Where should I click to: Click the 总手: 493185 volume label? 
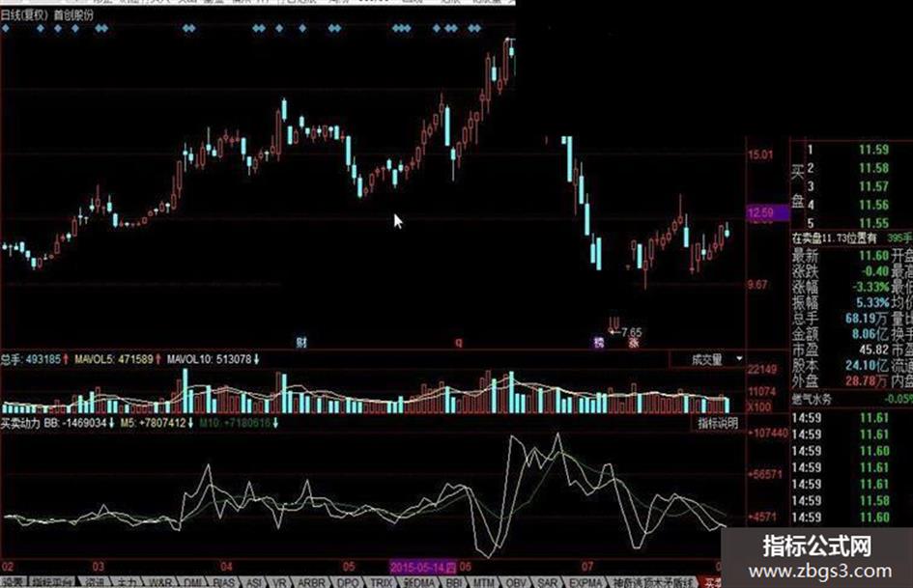tap(30, 360)
